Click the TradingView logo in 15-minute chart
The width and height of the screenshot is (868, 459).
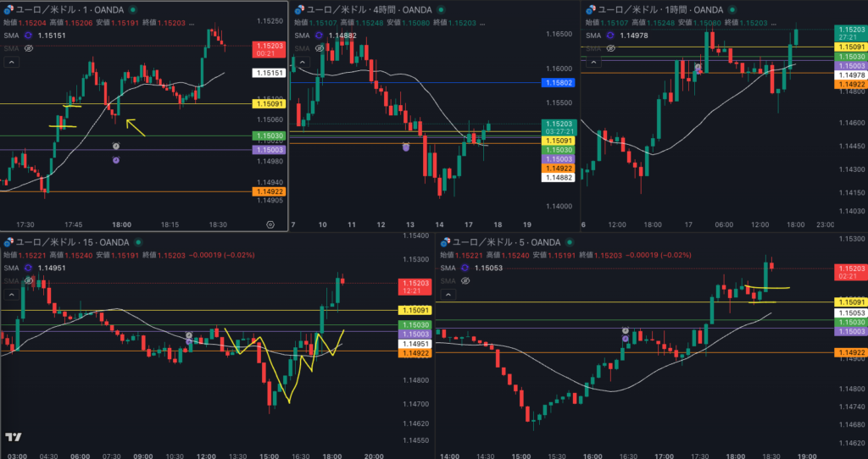click(13, 437)
